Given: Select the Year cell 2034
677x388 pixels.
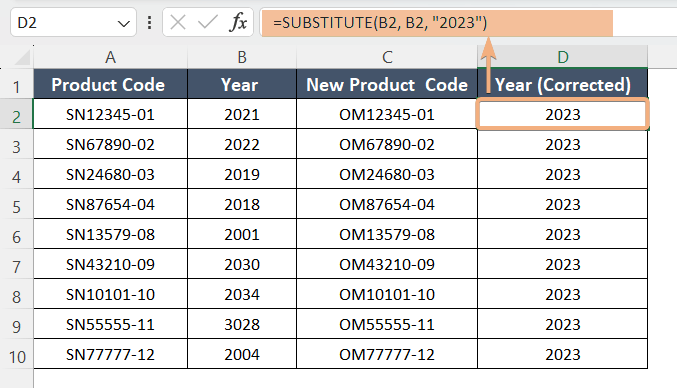Looking at the screenshot, I should pos(242,294).
